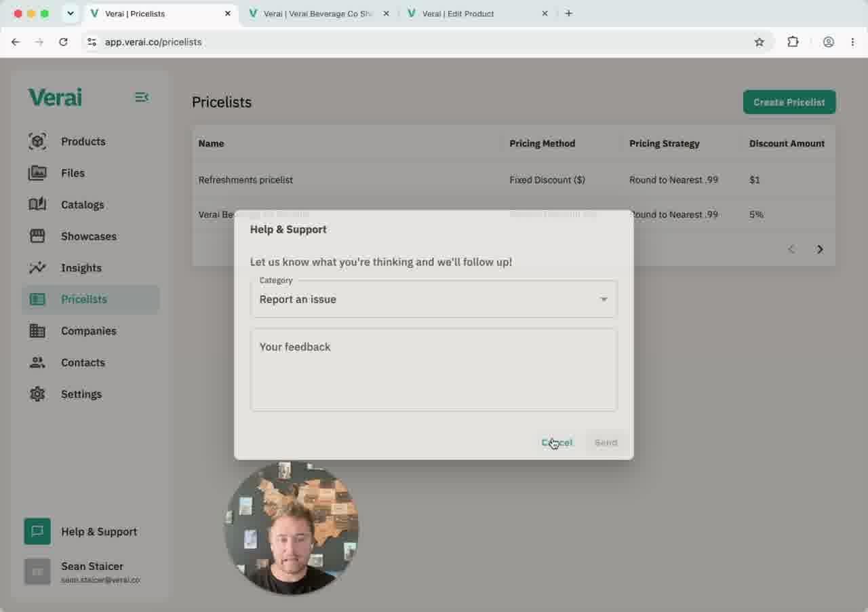The image size is (868, 612).
Task: Click the Discount Amount column header
Action: click(787, 143)
